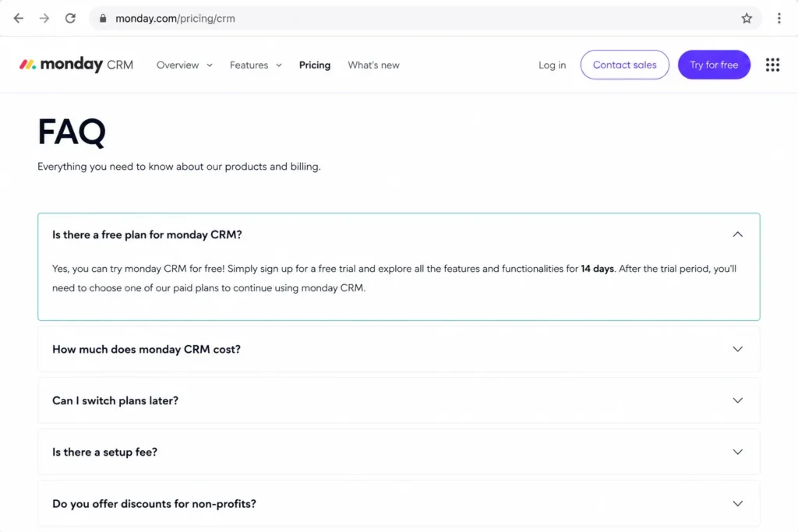Screen dimensions: 798x532
Task: Open the browser three-dot menu
Action: click(779, 19)
